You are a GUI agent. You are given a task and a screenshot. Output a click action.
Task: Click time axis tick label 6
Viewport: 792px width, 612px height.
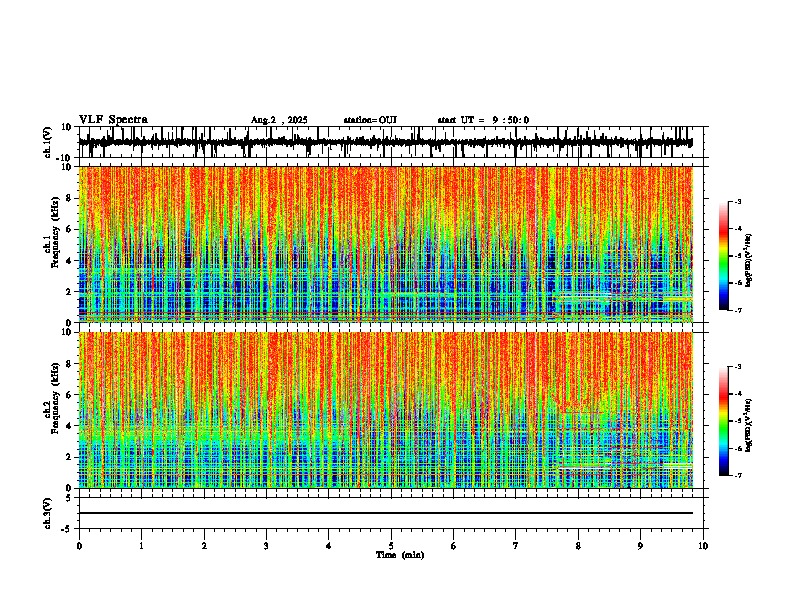pos(454,546)
